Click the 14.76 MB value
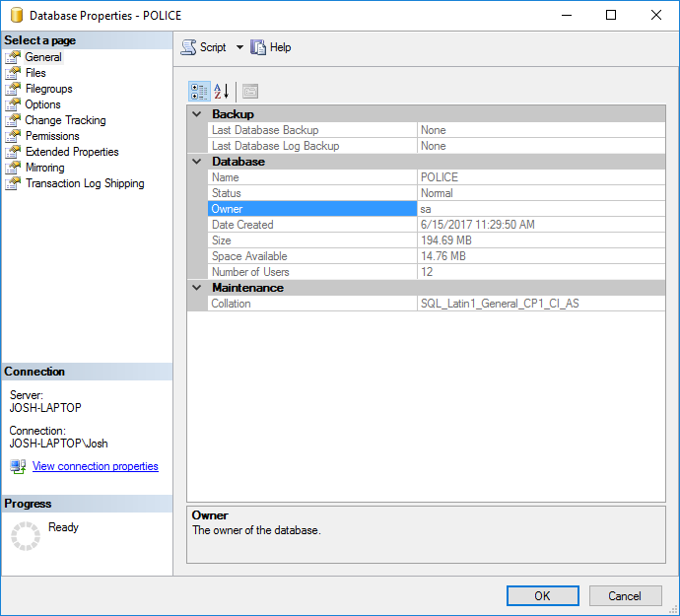Screen dimensions: 680x616 click(443, 256)
